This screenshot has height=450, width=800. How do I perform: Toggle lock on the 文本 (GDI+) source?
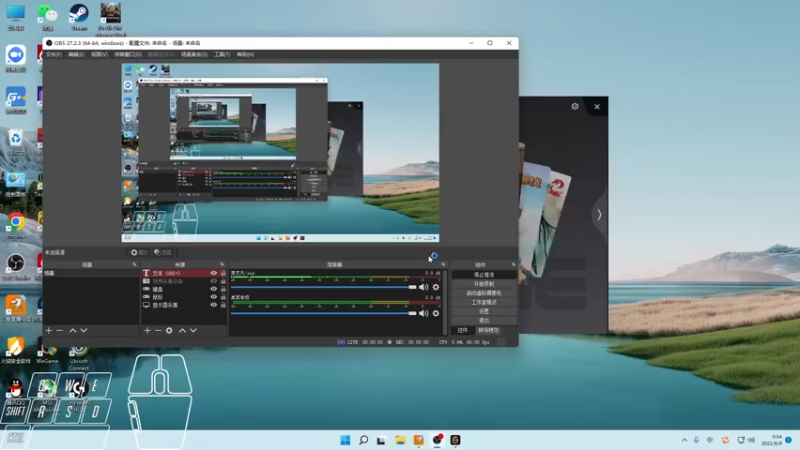point(223,273)
